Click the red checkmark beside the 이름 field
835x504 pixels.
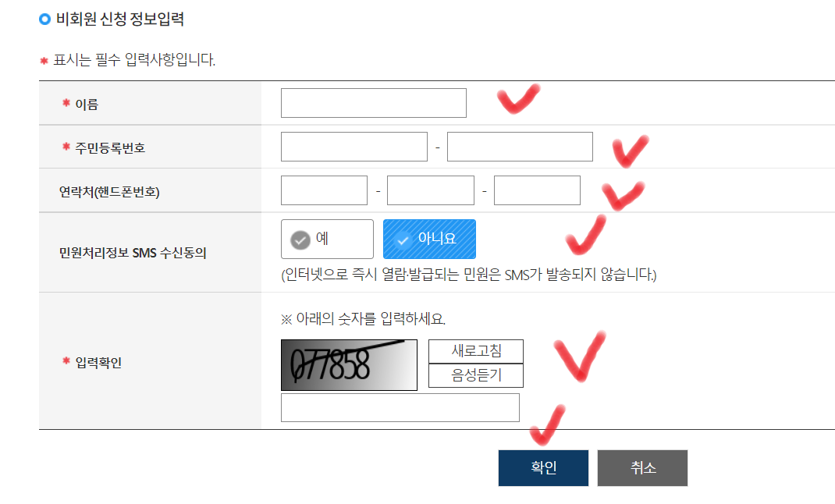tap(518, 98)
